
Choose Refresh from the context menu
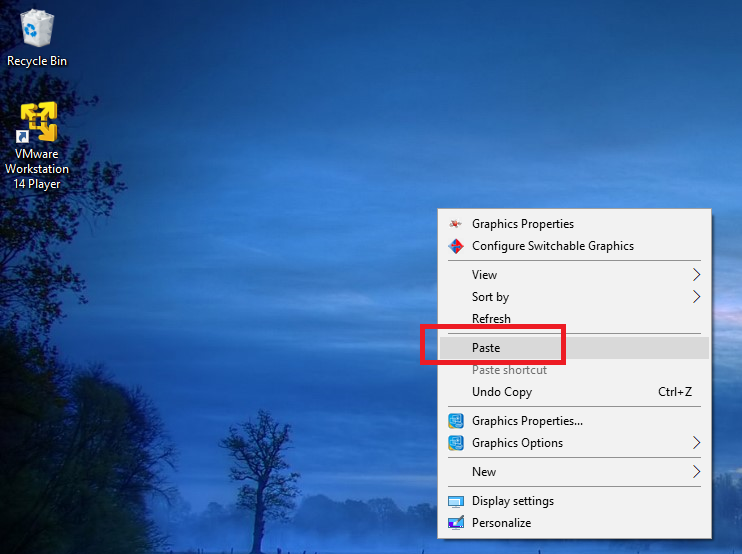coord(574,319)
